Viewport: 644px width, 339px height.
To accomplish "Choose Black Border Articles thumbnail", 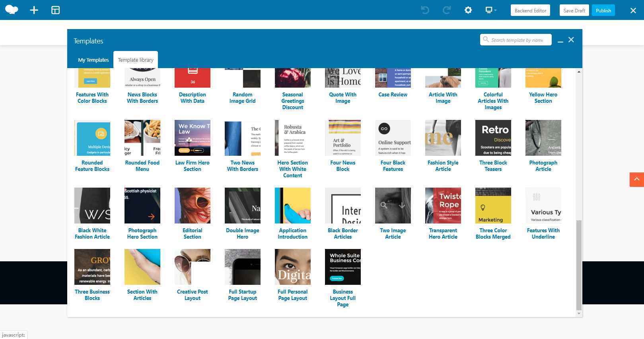I will tap(343, 206).
